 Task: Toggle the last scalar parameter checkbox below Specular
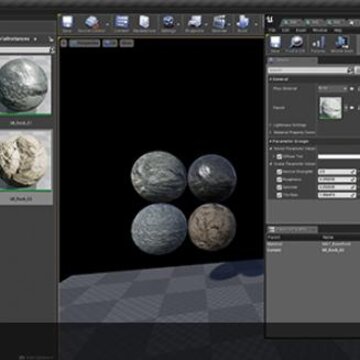279,195
